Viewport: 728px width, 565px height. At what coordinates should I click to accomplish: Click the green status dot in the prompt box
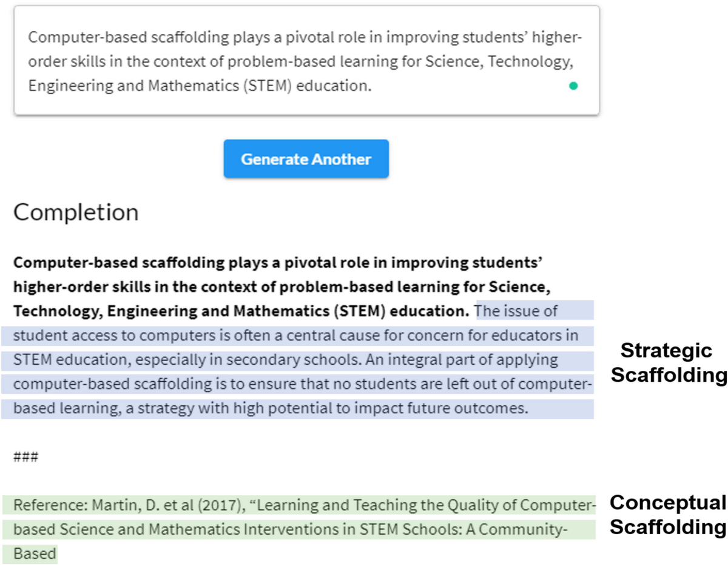(573, 86)
